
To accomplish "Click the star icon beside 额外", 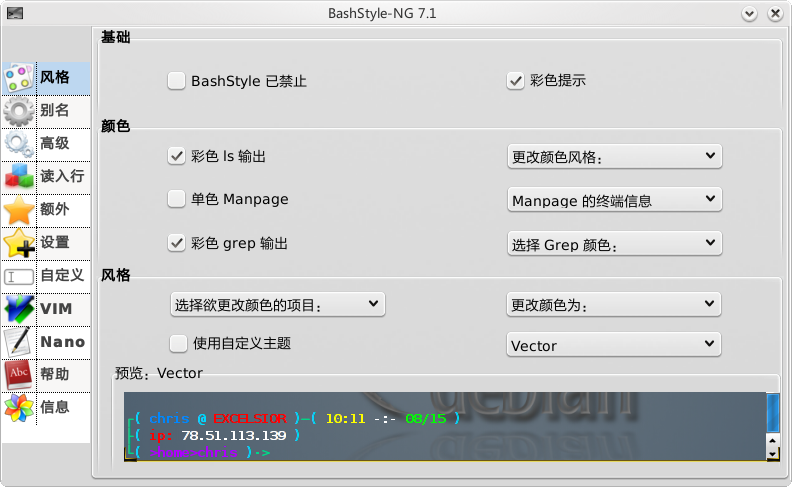I will click(19, 210).
